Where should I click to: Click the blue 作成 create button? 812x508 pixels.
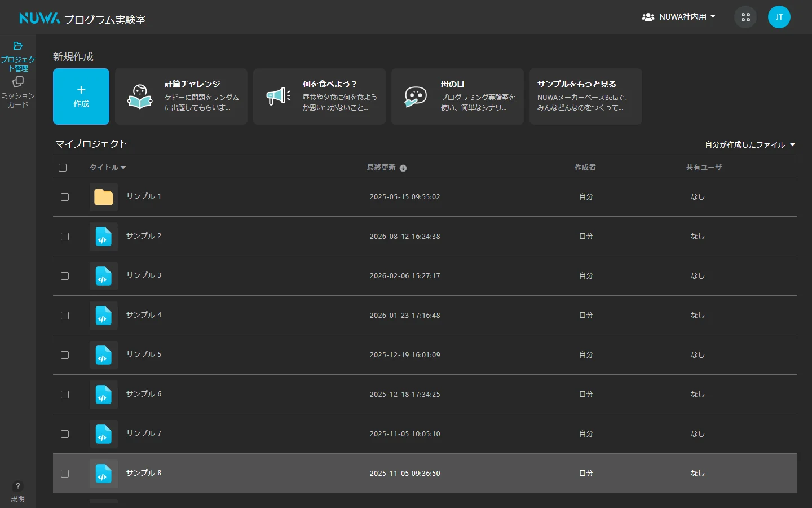(x=81, y=97)
